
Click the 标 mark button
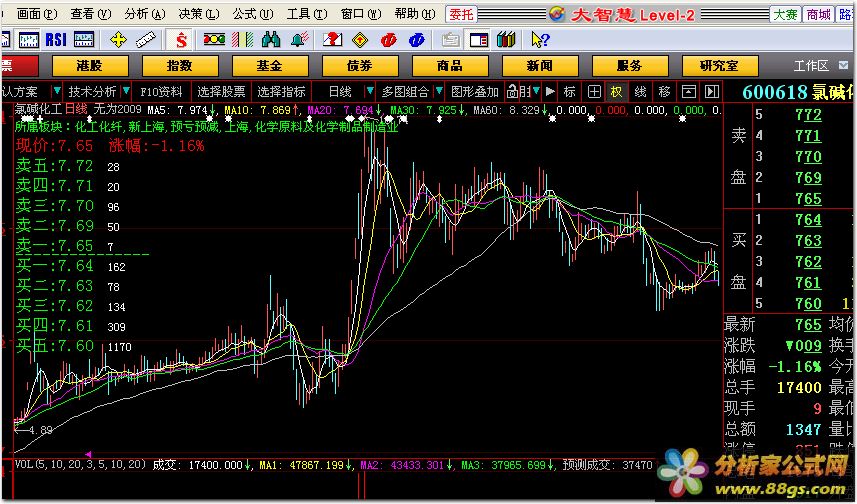(570, 92)
